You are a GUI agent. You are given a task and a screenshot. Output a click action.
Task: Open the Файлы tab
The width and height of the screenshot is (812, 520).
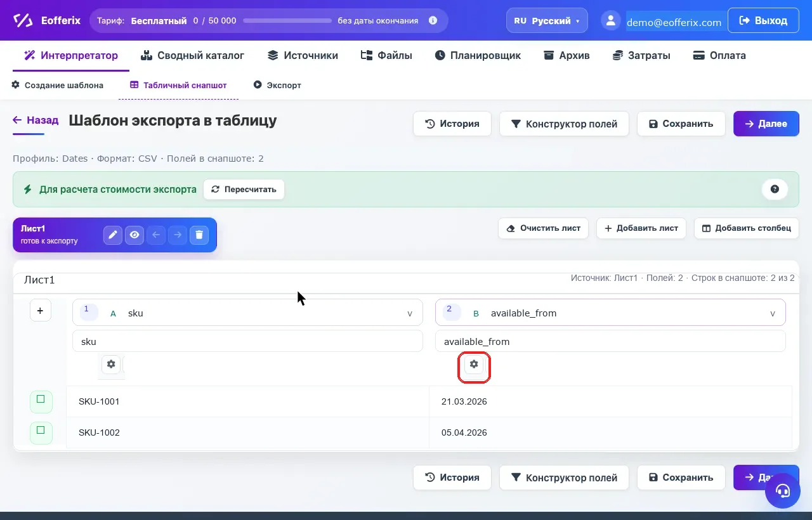tap(386, 55)
